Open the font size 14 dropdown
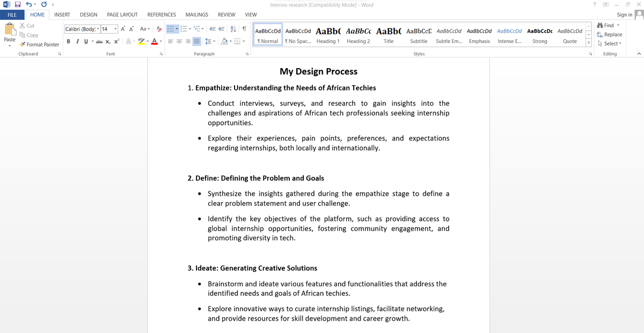Image resolution: width=644 pixels, height=333 pixels. [x=116, y=28]
